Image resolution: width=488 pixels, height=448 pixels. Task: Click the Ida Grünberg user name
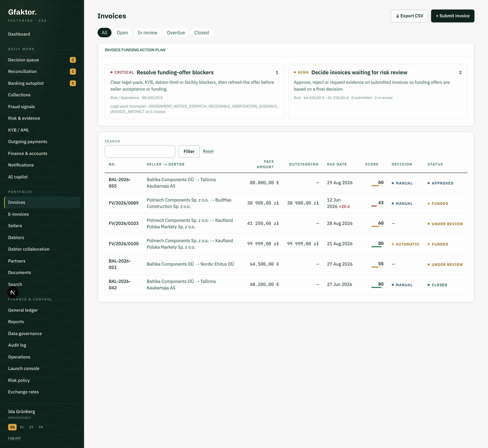coord(22,411)
